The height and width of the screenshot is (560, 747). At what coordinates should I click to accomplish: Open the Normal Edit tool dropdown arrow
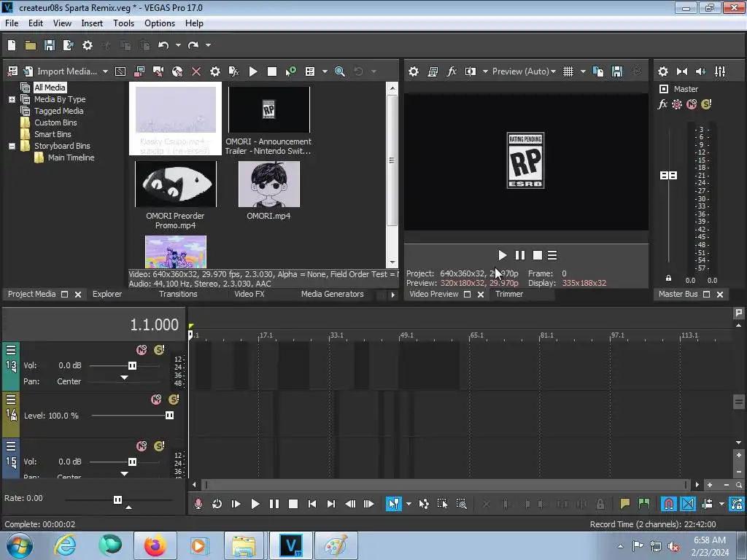(409, 504)
